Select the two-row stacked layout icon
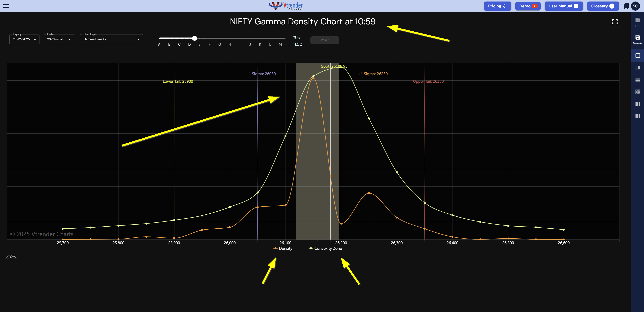The width and height of the screenshot is (644, 312). pos(637,80)
